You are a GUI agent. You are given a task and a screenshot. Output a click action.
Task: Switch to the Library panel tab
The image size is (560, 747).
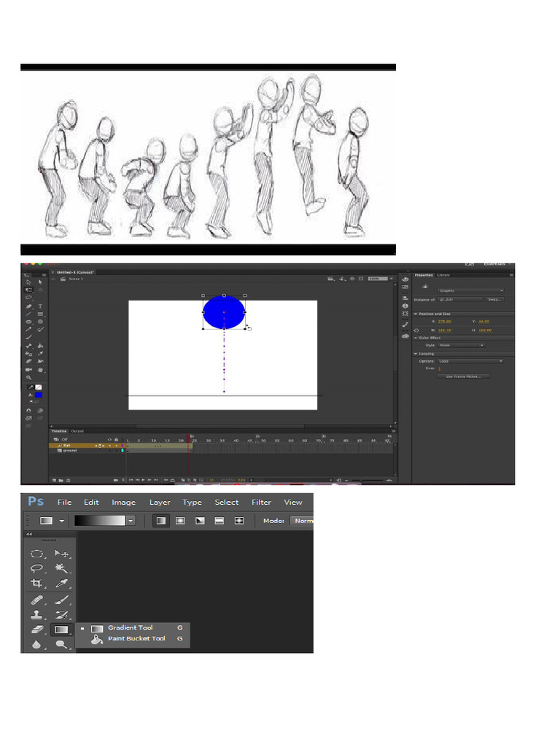click(x=443, y=275)
